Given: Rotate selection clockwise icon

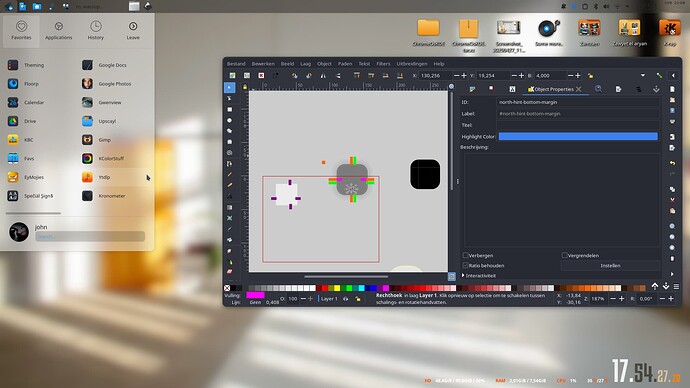Looking at the screenshot, I should coord(308,76).
